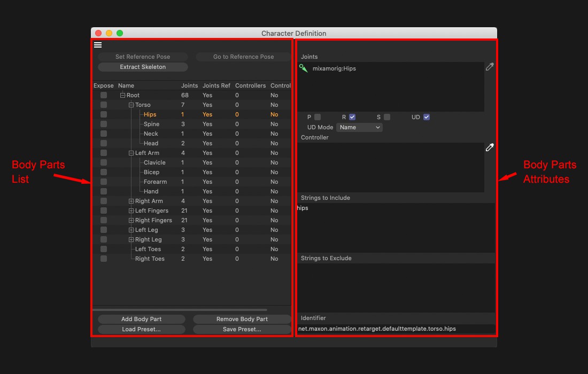Click the body parts horizontal scrollbar

[180, 310]
